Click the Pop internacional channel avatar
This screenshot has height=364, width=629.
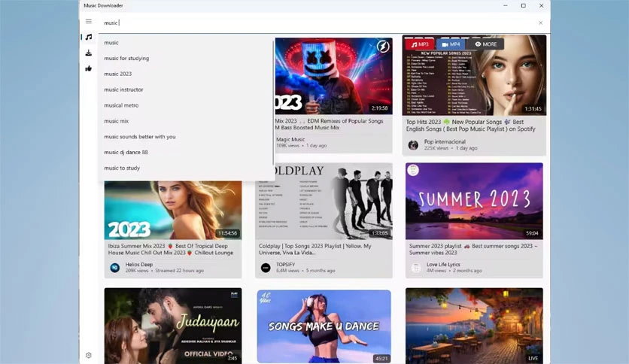[x=413, y=145]
